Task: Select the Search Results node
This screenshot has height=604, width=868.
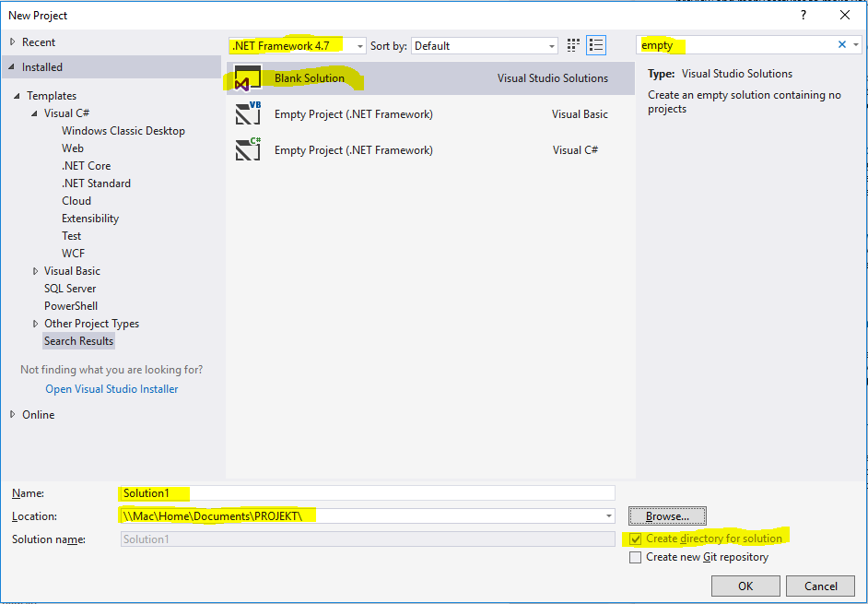Action: coord(78,341)
